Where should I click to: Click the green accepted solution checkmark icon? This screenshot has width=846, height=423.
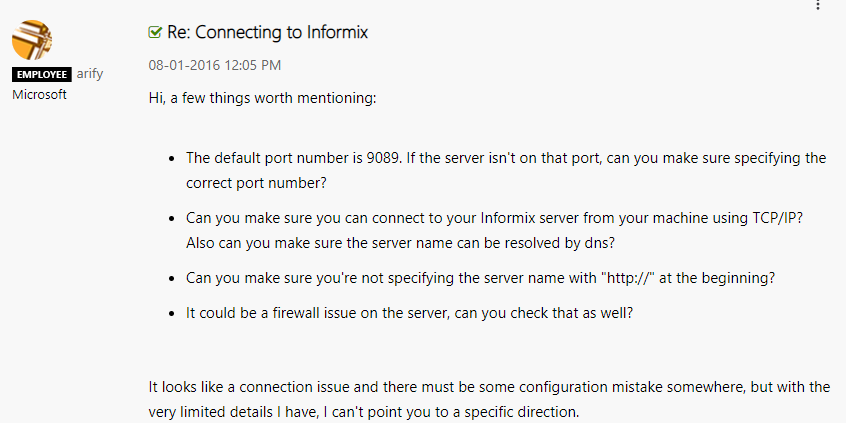pos(155,32)
